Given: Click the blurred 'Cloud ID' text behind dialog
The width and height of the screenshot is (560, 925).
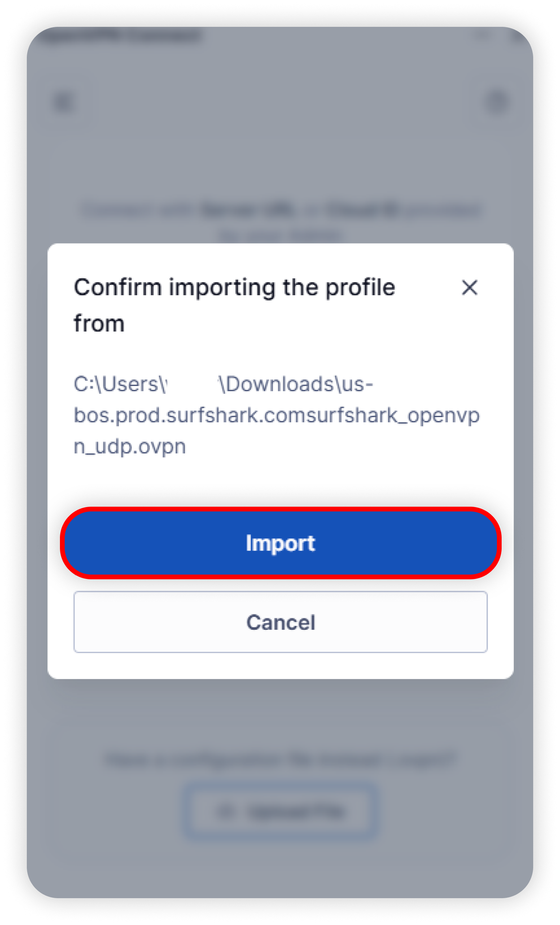Looking at the screenshot, I should click(361, 210).
